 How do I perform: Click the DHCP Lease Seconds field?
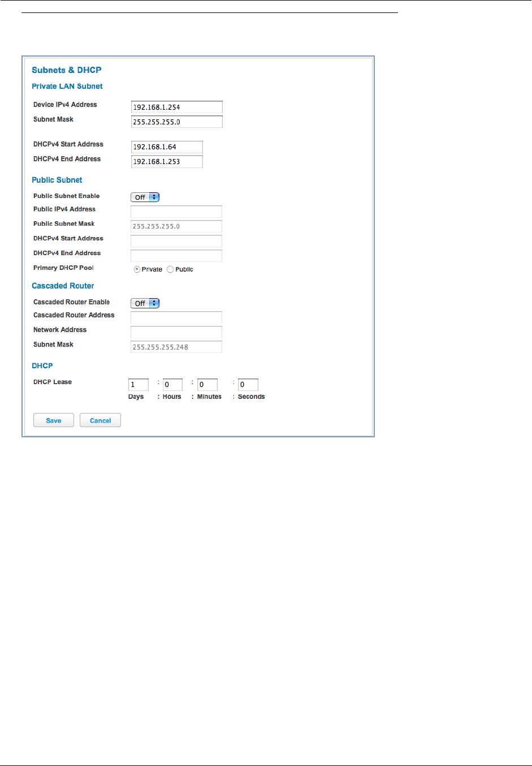248,385
